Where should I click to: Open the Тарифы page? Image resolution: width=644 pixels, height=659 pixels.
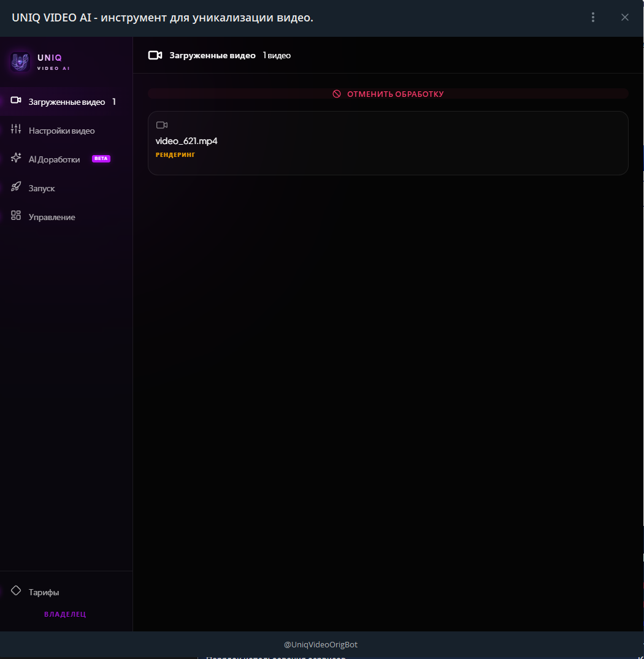coord(66,592)
